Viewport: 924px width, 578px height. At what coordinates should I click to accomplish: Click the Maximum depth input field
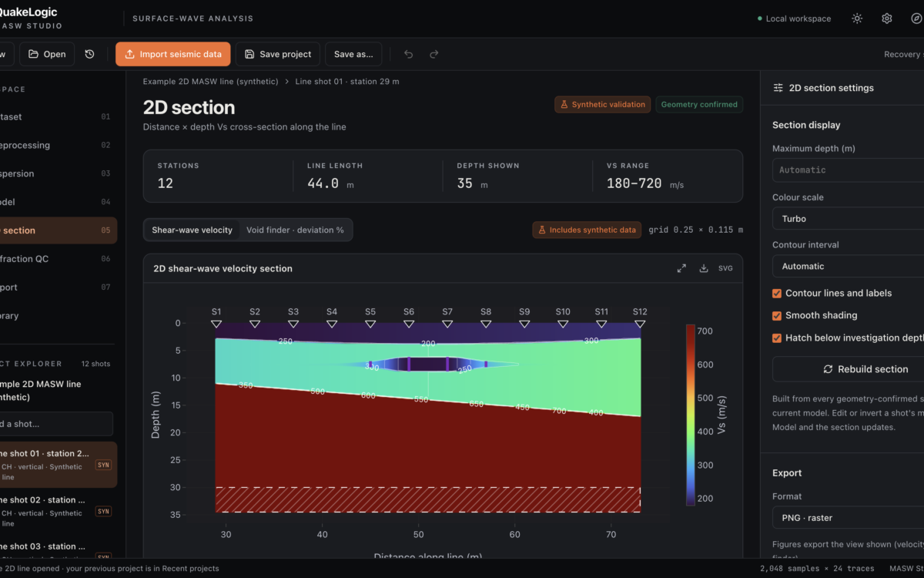[x=848, y=170]
